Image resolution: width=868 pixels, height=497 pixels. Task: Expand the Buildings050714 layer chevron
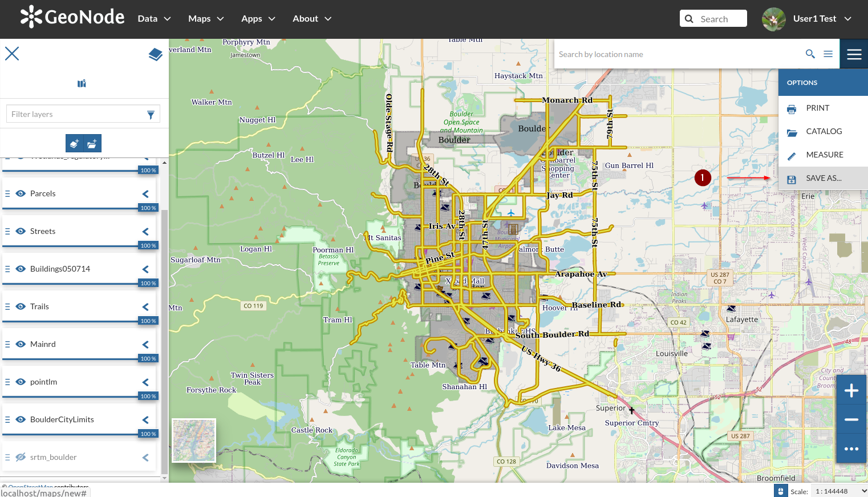coord(145,269)
